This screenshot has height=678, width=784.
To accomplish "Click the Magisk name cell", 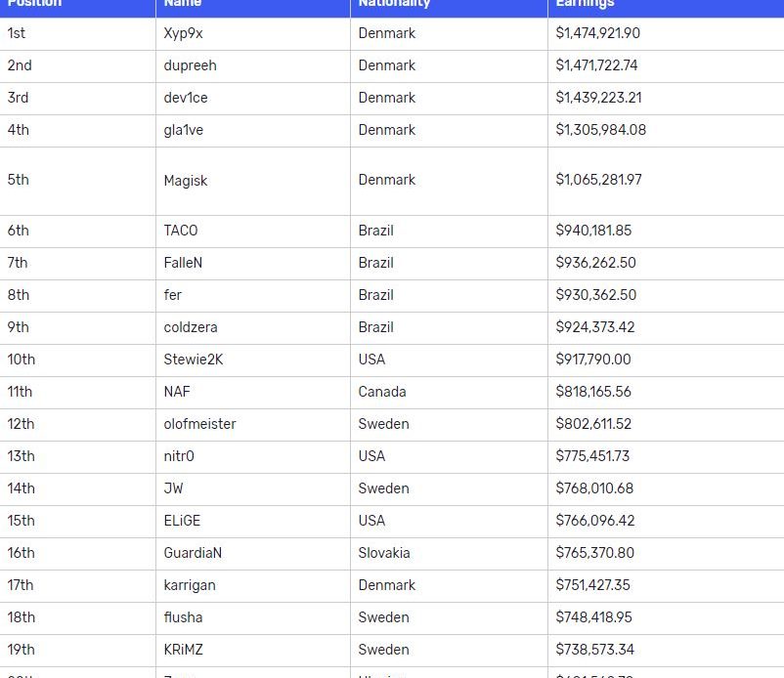I will (x=186, y=181).
